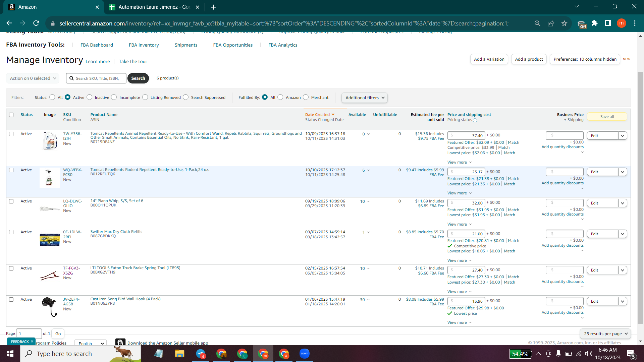Expand the Additional filters dropdown
Image resolution: width=644 pixels, height=362 pixels.
pyautogui.click(x=365, y=98)
